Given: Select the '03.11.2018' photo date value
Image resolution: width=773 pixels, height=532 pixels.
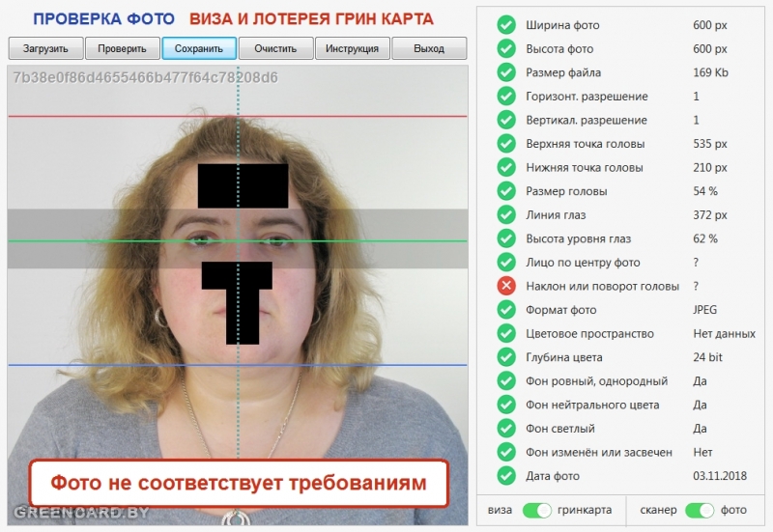Looking at the screenshot, I should [720, 476].
